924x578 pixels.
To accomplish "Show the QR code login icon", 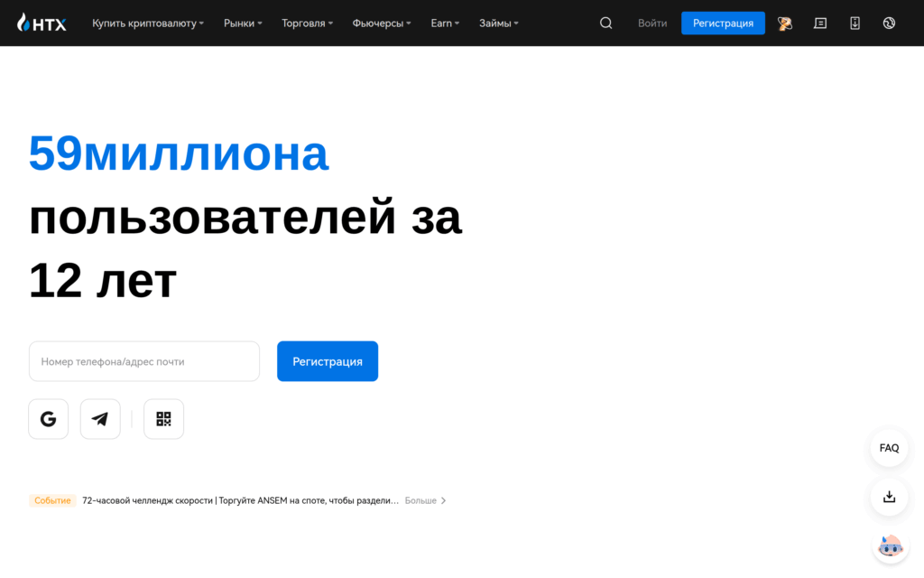I will click(164, 419).
